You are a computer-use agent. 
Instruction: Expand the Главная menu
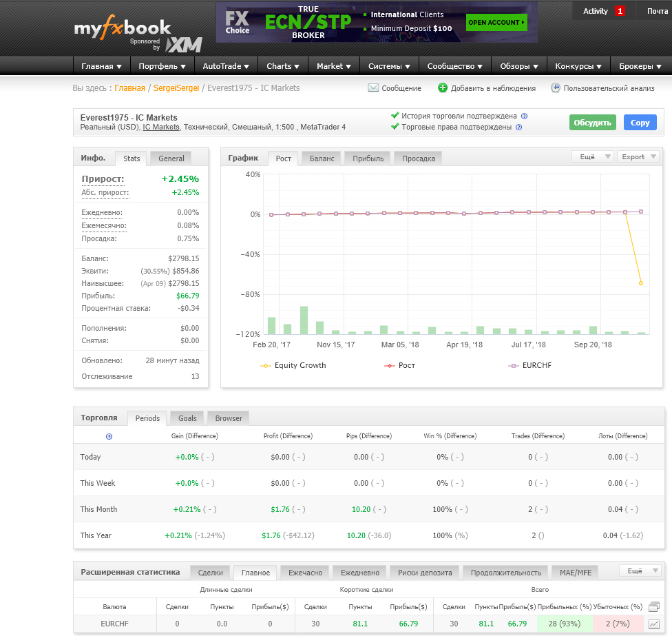[x=102, y=66]
